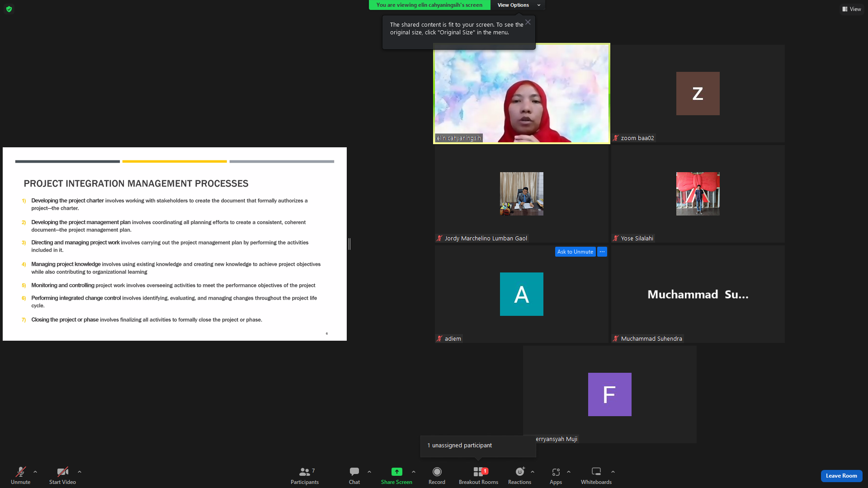This screenshot has height=488, width=868.
Task: Select zoom baa02's Z avatar
Action: (x=698, y=94)
